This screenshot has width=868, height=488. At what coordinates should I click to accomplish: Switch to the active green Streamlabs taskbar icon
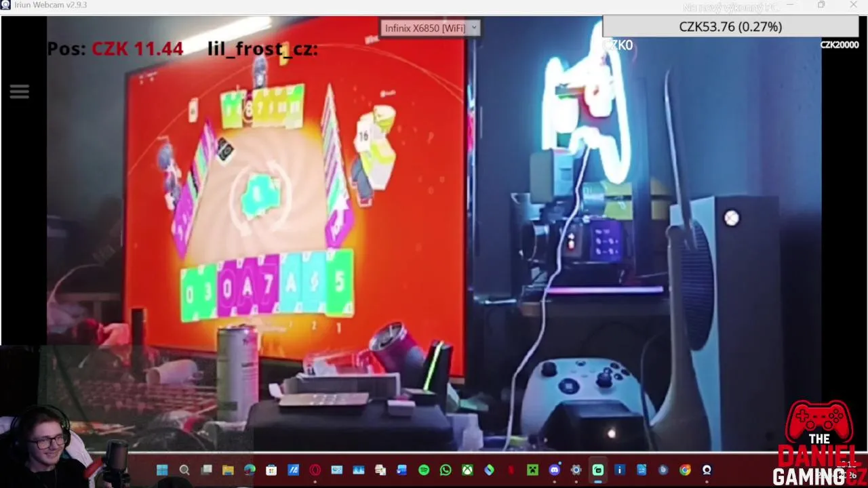tap(598, 470)
